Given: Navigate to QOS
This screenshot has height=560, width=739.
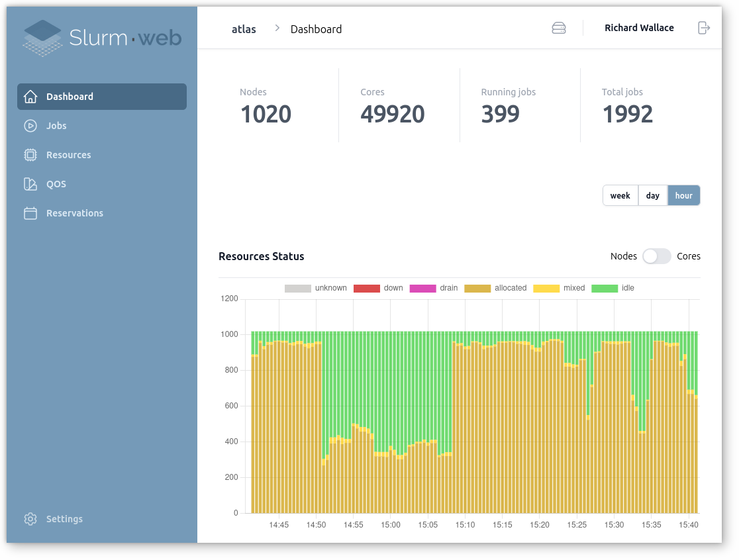Looking at the screenshot, I should [102, 184].
